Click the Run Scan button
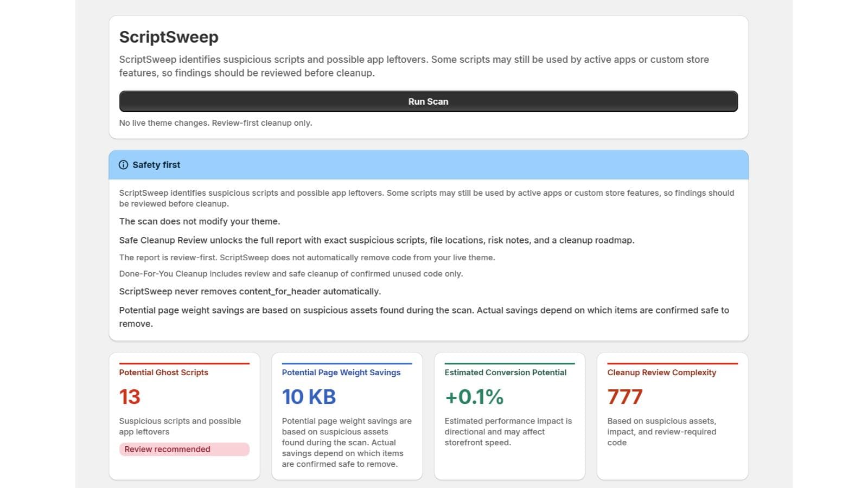868x488 pixels. click(428, 101)
